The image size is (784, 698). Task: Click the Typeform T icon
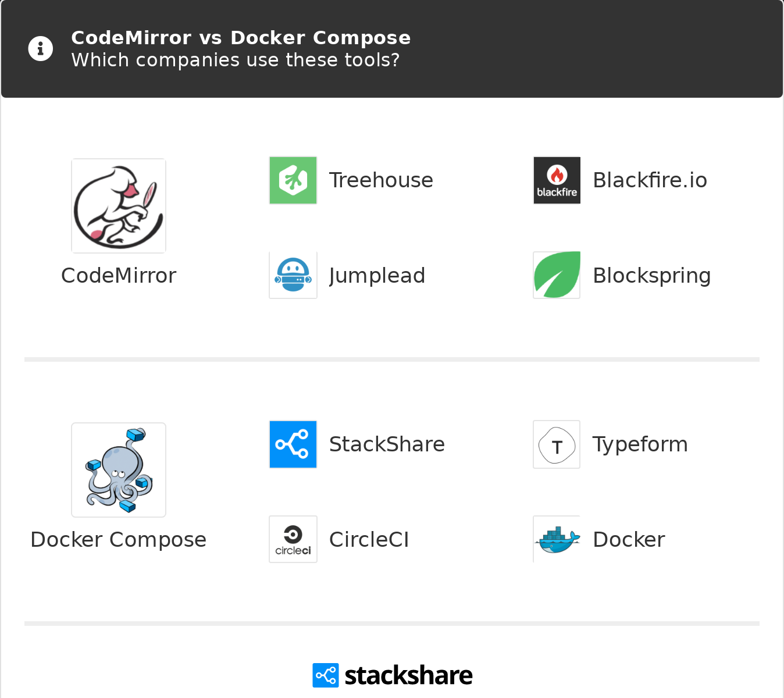point(557,444)
